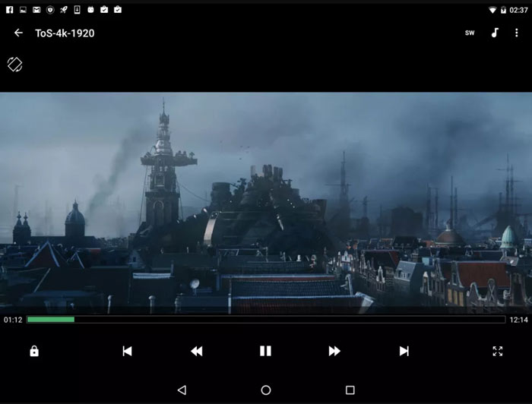Tap the device notification icon
Screen dimensions: 532x404
coord(77,10)
